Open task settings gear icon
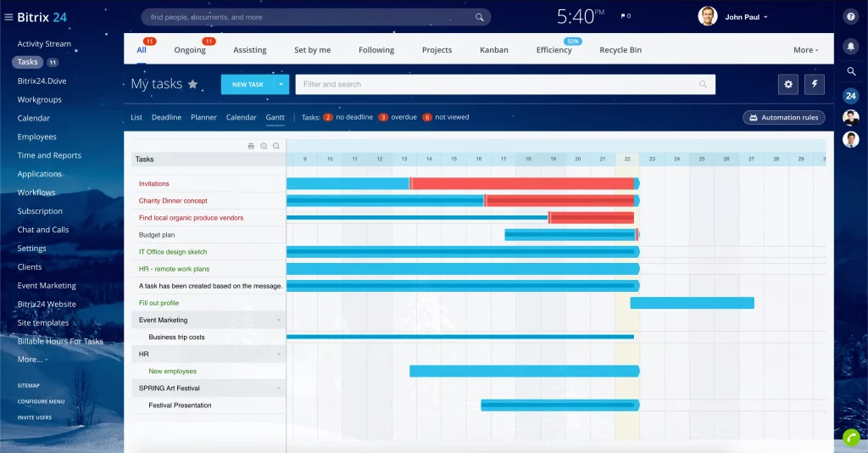The width and height of the screenshot is (868, 453). pyautogui.click(x=788, y=84)
